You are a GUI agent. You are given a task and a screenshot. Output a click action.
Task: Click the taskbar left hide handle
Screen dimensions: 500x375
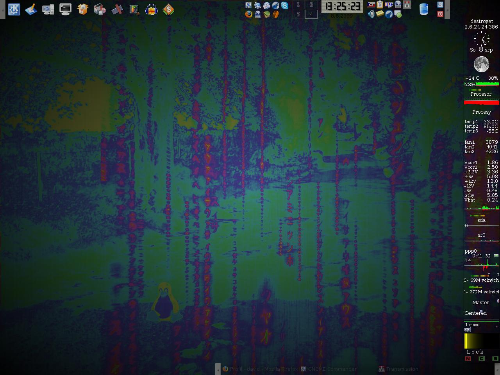[x=218, y=369]
